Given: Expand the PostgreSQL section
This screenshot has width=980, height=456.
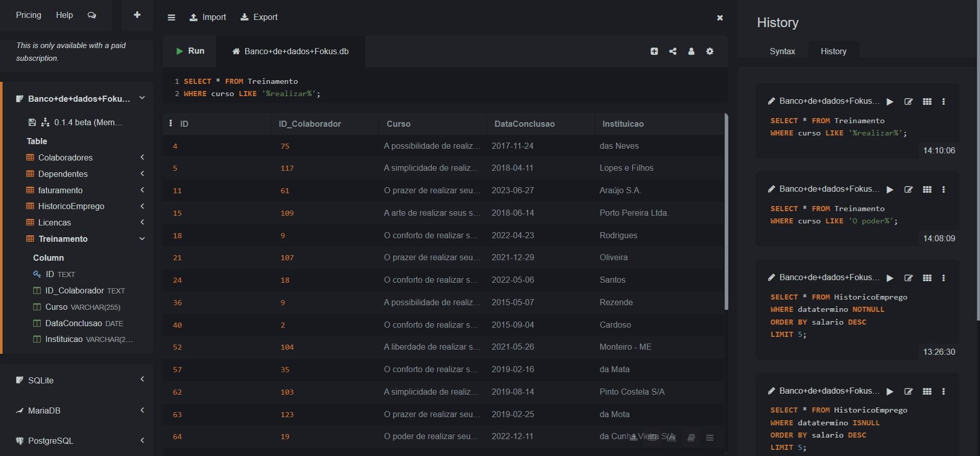Looking at the screenshot, I should click(142, 440).
